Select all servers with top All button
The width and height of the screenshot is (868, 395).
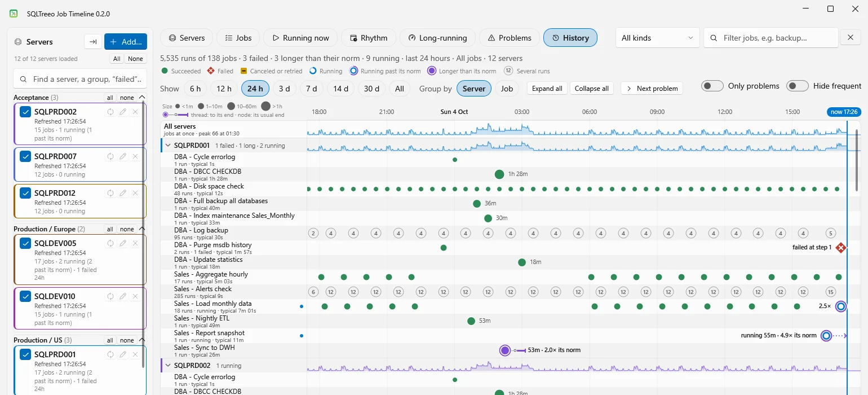click(x=117, y=59)
